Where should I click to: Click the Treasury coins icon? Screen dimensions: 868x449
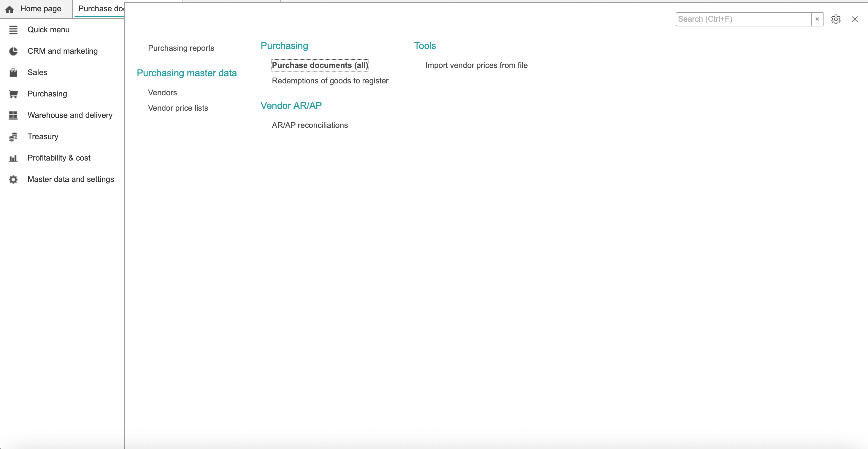(13, 137)
